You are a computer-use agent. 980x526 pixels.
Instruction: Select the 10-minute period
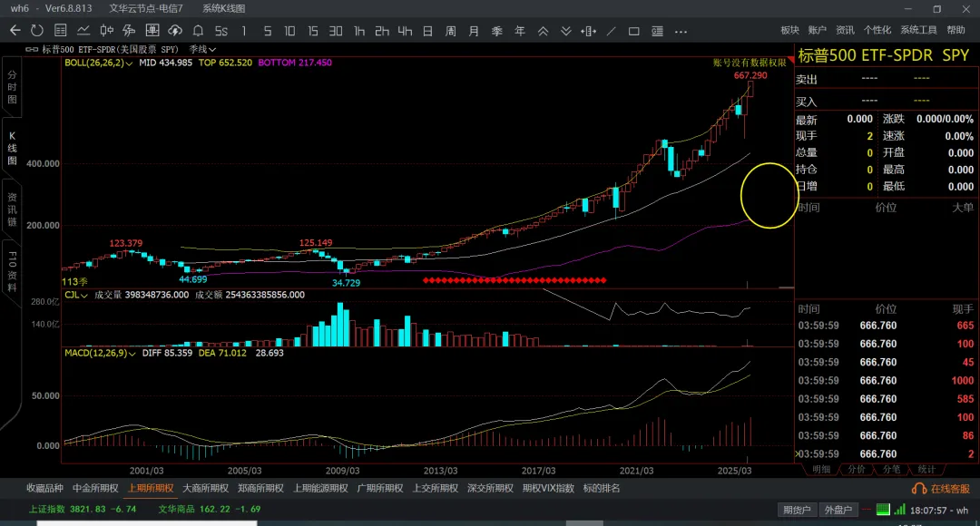click(x=289, y=31)
